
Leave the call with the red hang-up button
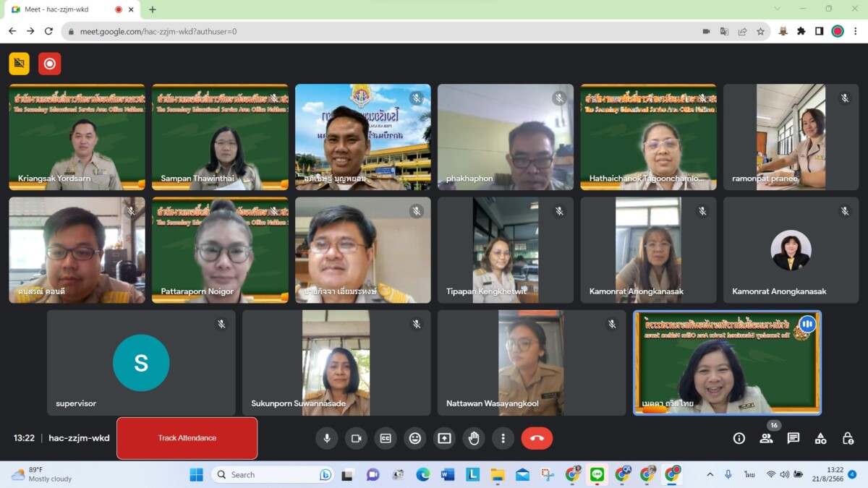pyautogui.click(x=537, y=438)
